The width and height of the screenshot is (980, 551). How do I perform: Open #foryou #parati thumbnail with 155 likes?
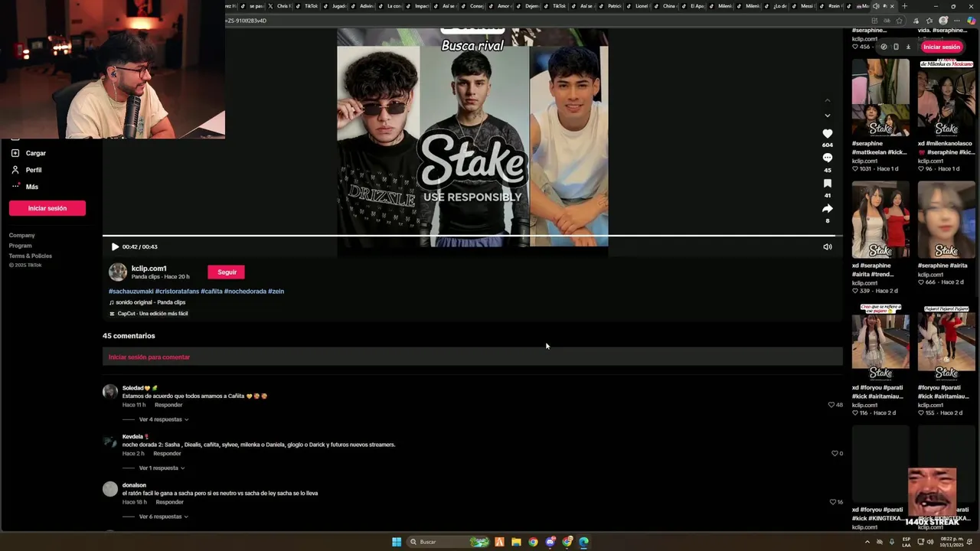(946, 342)
